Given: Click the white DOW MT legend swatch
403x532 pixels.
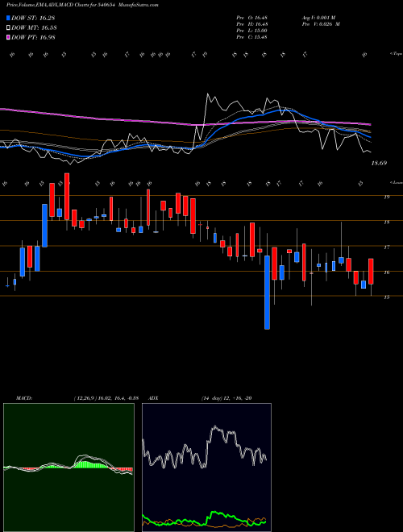Looking at the screenshot, I should 8,27.
